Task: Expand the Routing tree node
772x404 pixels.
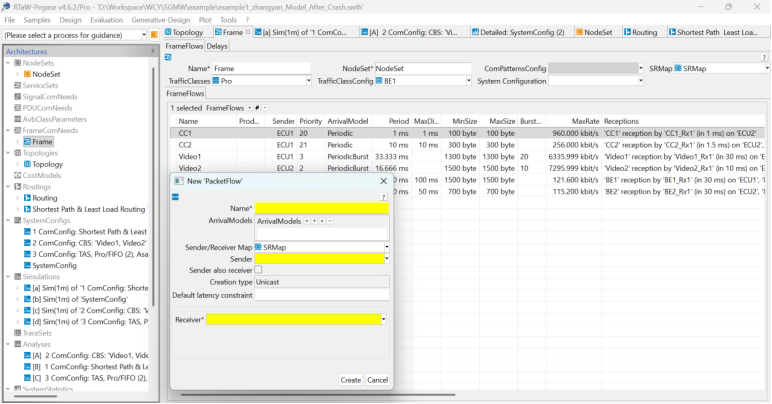Action: pyautogui.click(x=17, y=198)
